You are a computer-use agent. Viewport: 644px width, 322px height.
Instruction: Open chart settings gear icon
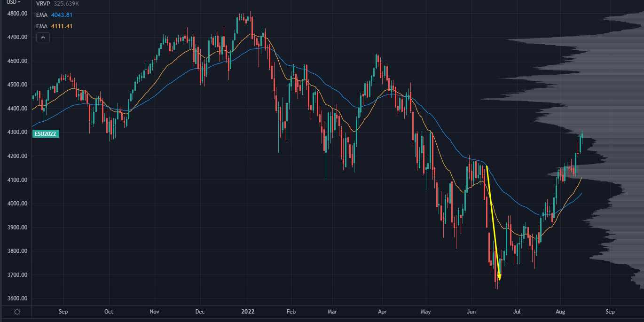coord(17,312)
